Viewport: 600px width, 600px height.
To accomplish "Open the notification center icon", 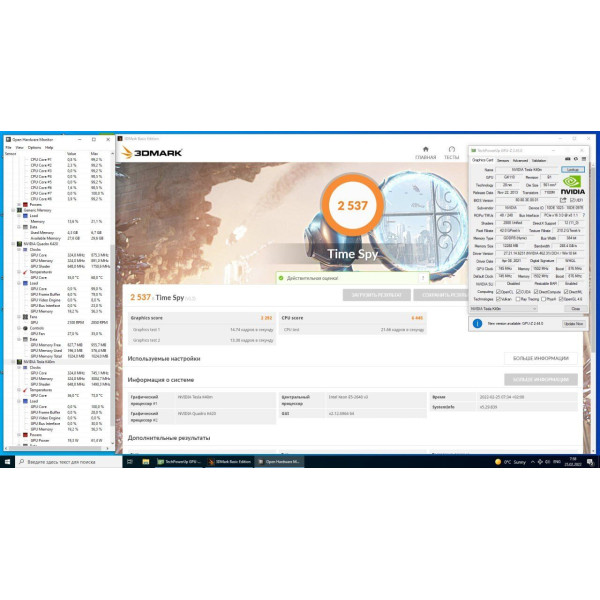I will pyautogui.click(x=590, y=462).
